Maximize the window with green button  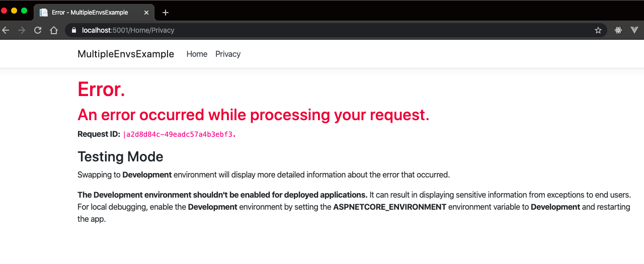[x=24, y=11]
